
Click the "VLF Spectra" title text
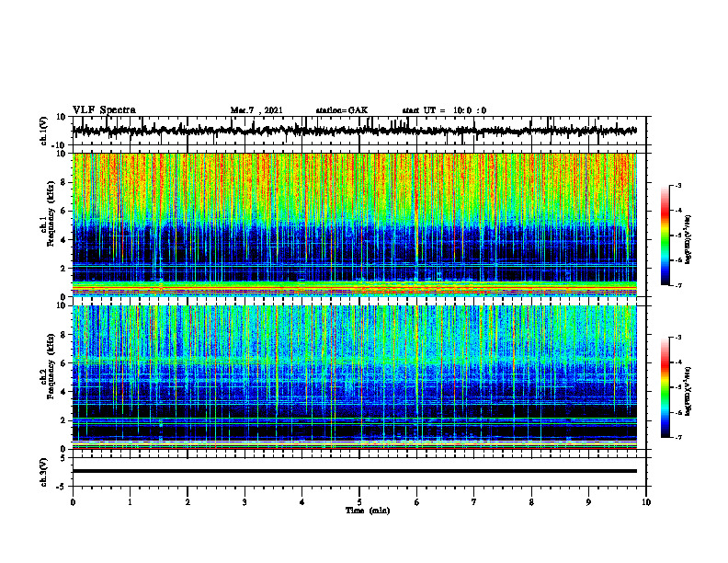(104, 110)
